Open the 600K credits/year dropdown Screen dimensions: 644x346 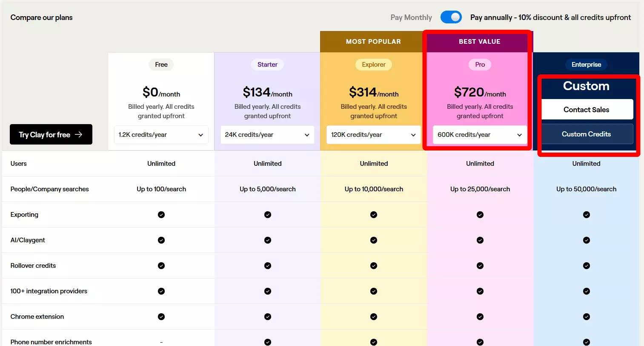point(480,135)
